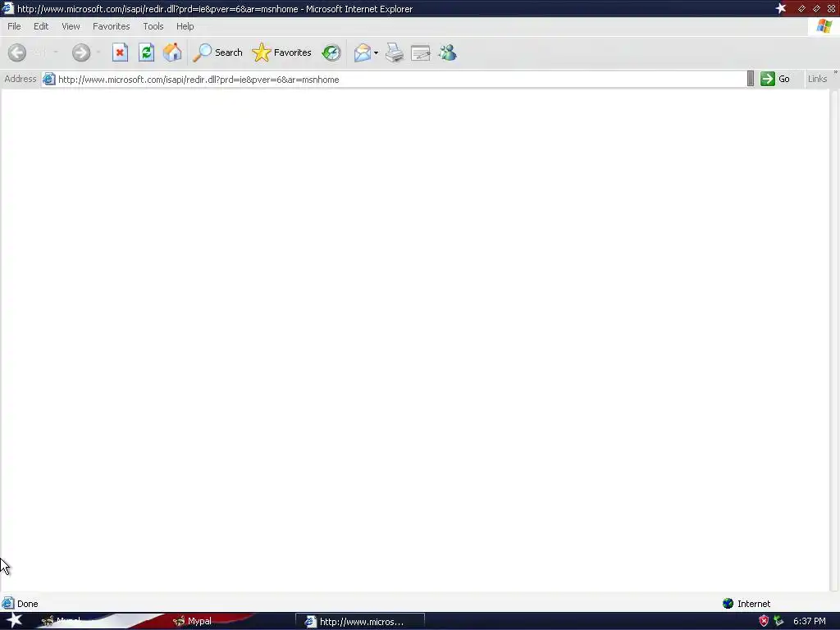This screenshot has height=630, width=840.
Task: Open the View menu
Action: click(71, 26)
